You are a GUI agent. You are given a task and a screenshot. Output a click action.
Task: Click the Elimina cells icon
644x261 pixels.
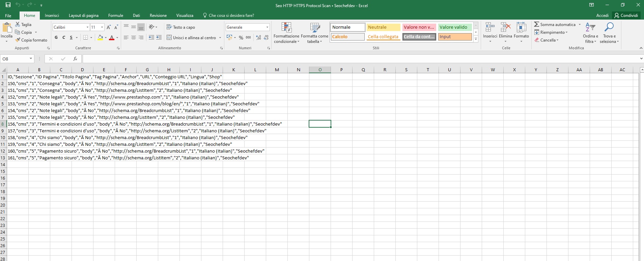pos(505,27)
